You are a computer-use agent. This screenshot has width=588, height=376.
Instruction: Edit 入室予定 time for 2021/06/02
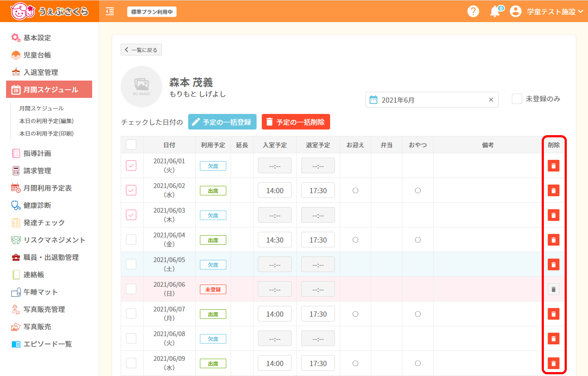[x=275, y=191]
